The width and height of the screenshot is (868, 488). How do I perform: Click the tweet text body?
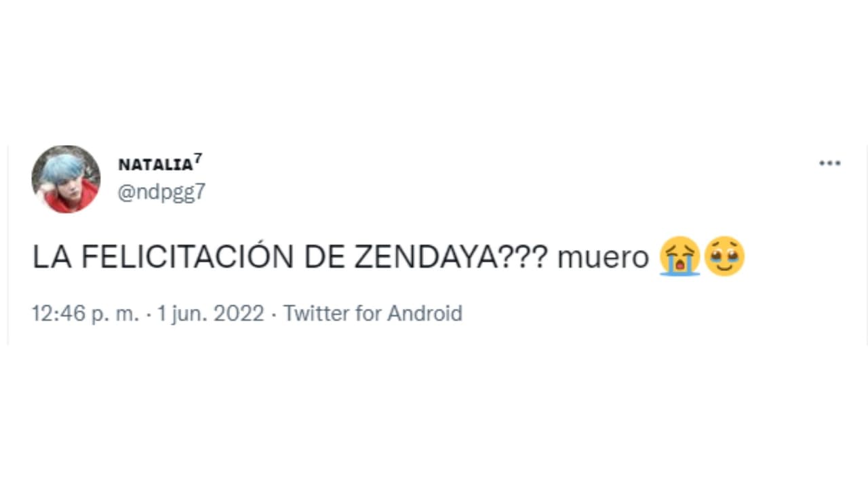coord(339,256)
